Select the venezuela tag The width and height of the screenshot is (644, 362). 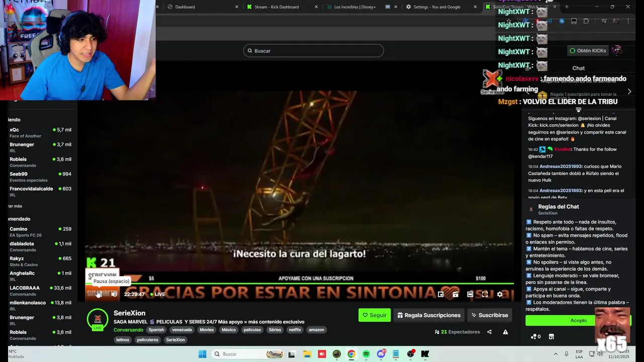pyautogui.click(x=182, y=330)
